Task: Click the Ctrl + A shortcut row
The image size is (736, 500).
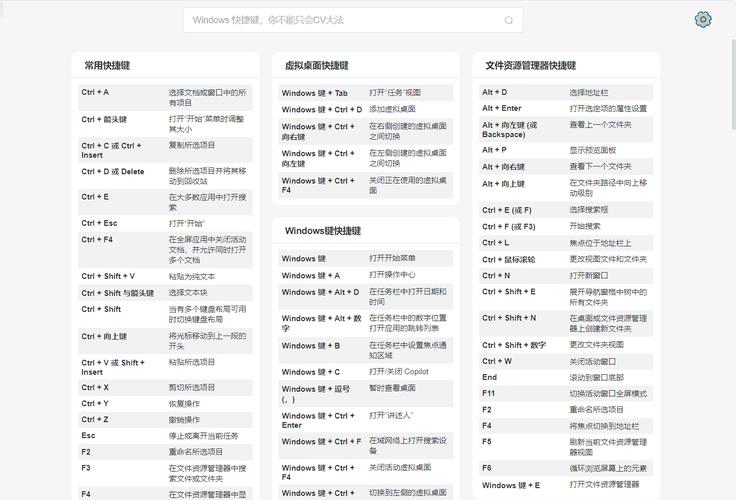Action: click(165, 97)
